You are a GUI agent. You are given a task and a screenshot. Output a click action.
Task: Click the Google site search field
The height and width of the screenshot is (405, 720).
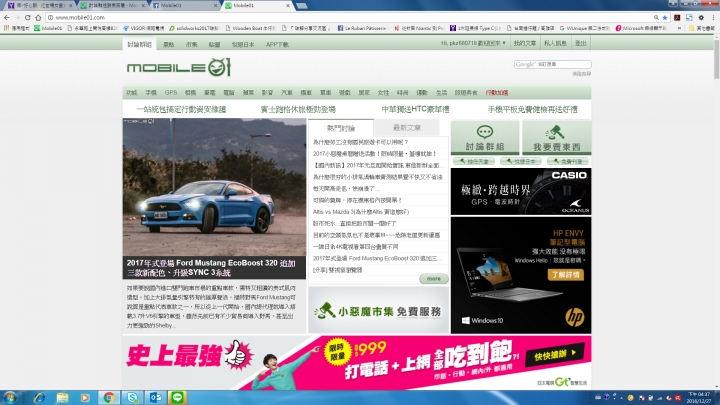[552, 64]
